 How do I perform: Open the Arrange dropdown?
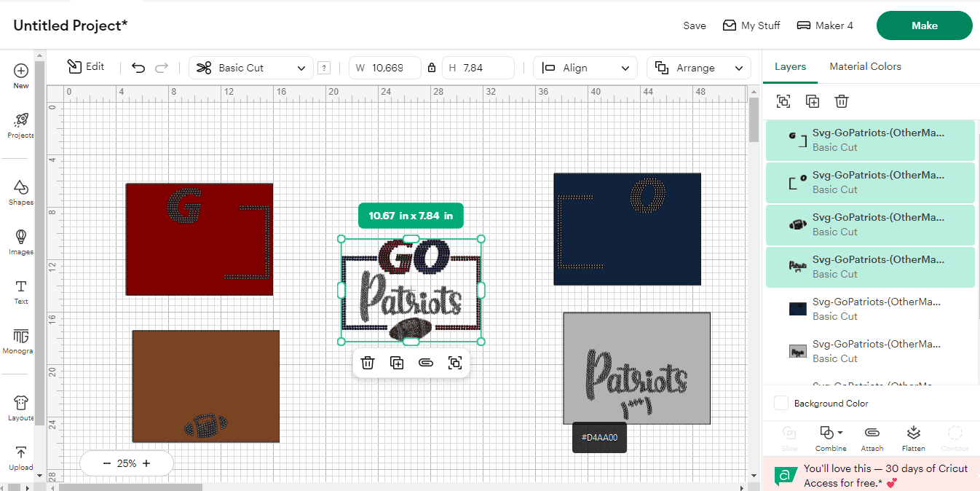[x=699, y=68]
